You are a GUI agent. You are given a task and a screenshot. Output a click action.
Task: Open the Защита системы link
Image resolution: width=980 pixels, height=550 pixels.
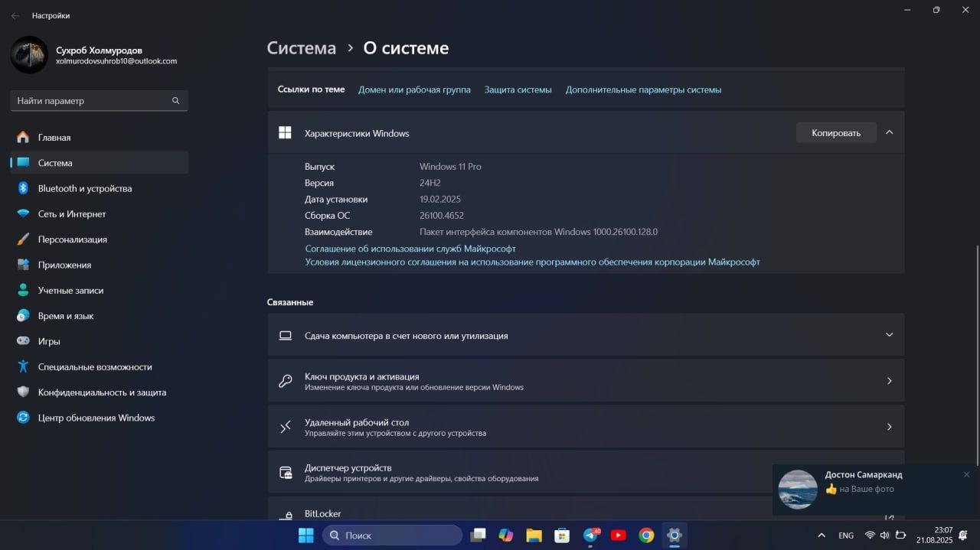click(518, 89)
